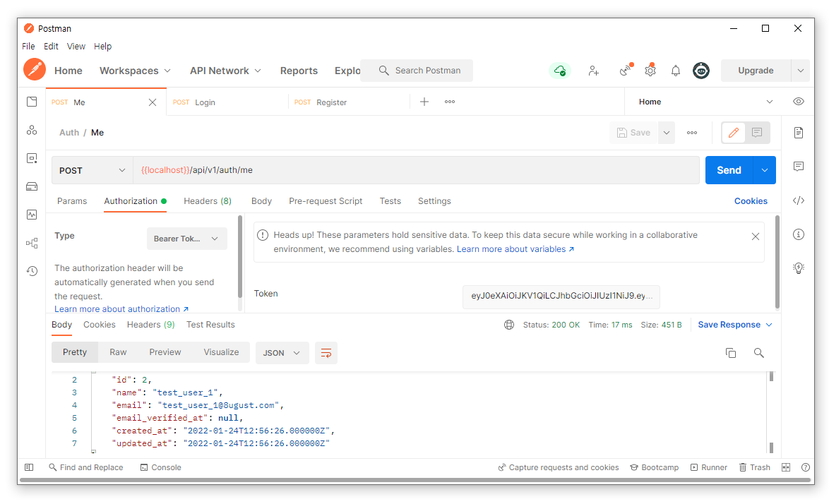Open the notifications bell
Image resolution: width=829 pixels, height=504 pixels.
pos(676,71)
